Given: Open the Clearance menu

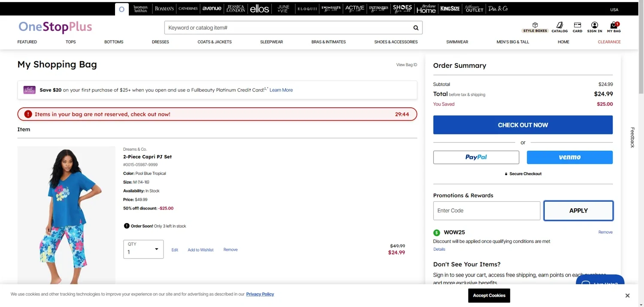Looking at the screenshot, I should 609,42.
